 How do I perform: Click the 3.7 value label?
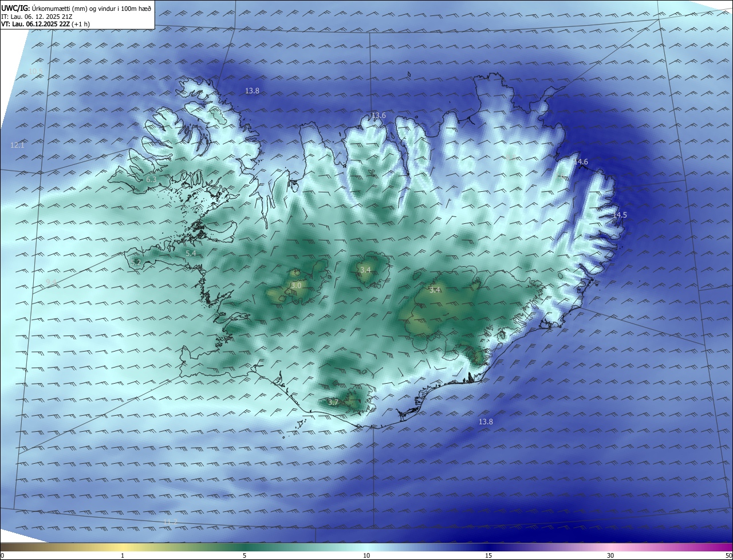tap(333, 403)
